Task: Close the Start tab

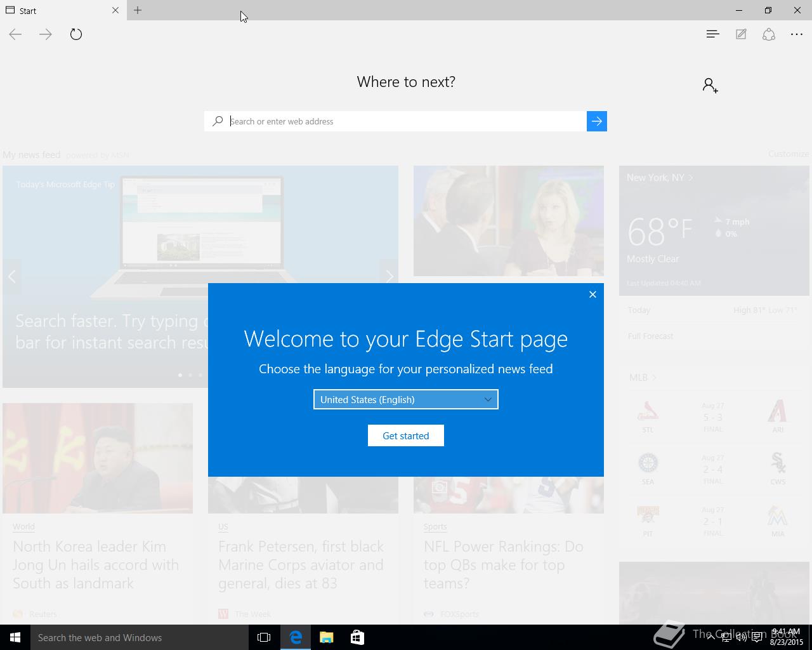Action: coord(115,10)
